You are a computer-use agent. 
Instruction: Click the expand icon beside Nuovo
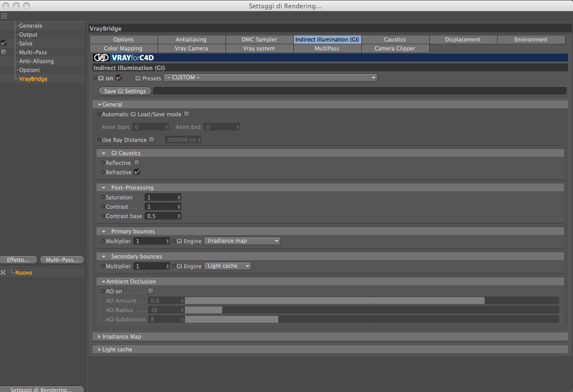pyautogui.click(x=3, y=272)
